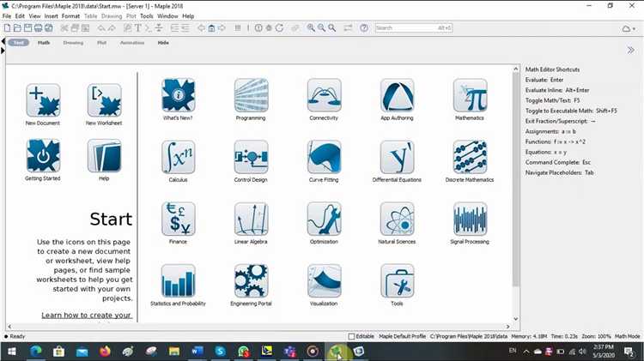Open Microsoft Word from taskbar
Screen dimensions: 644x361
pyautogui.click(x=197, y=352)
